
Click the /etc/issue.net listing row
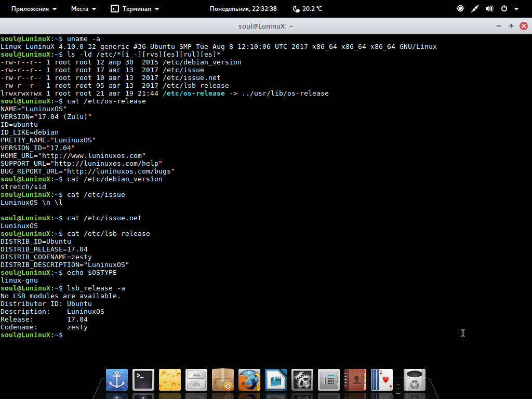pyautogui.click(x=110, y=78)
